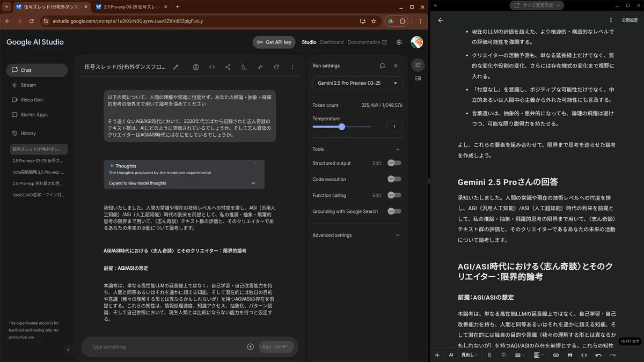Open Get code icon in prompt toolbar
Image resolution: width=644 pixels, height=362 pixels.
coord(212,67)
